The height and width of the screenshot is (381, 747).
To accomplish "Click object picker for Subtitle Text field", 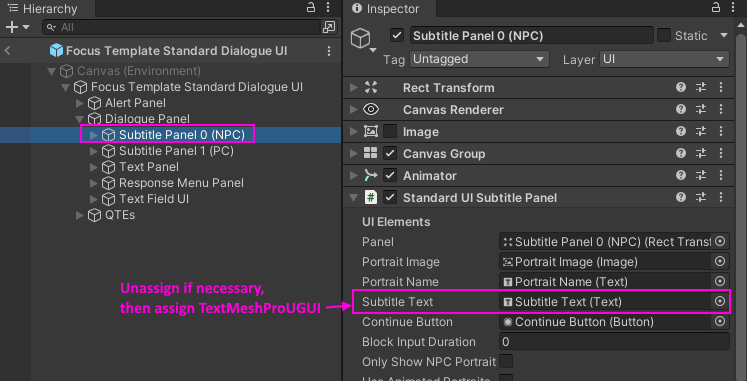I will pyautogui.click(x=720, y=301).
